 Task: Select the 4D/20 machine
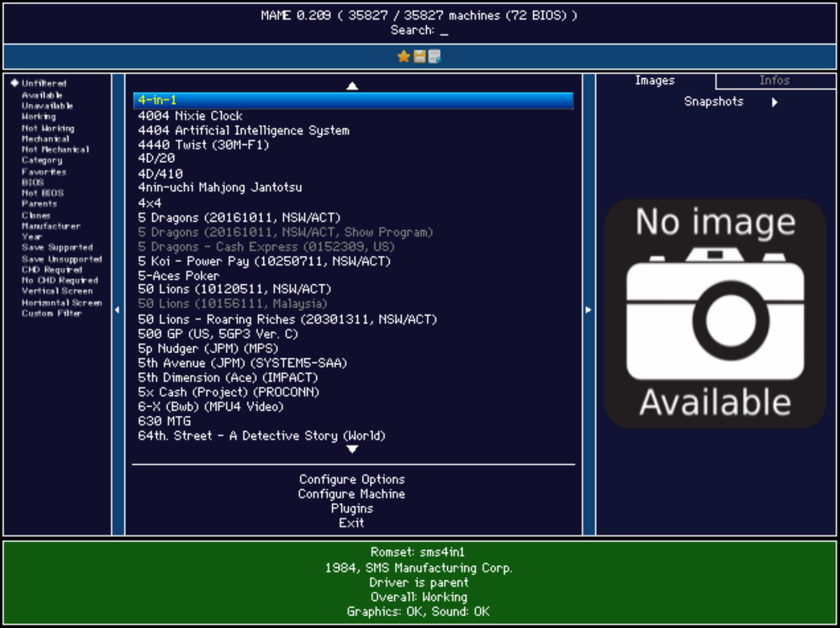tap(156, 159)
